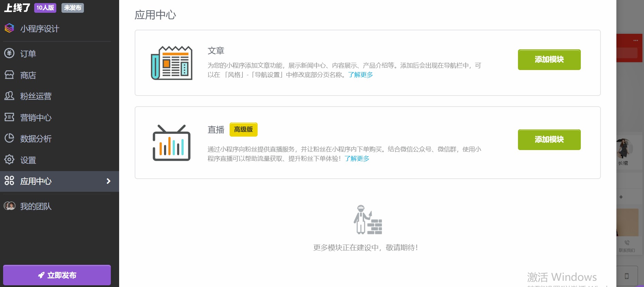Open the 应用中心 menu item
Image resolution: width=644 pixels, height=287 pixels.
coord(36,181)
